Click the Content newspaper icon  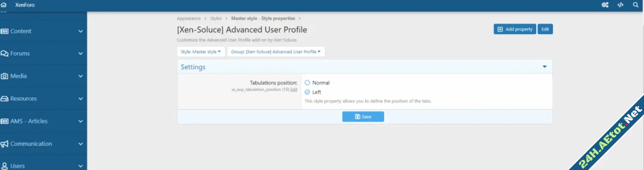tap(5, 31)
